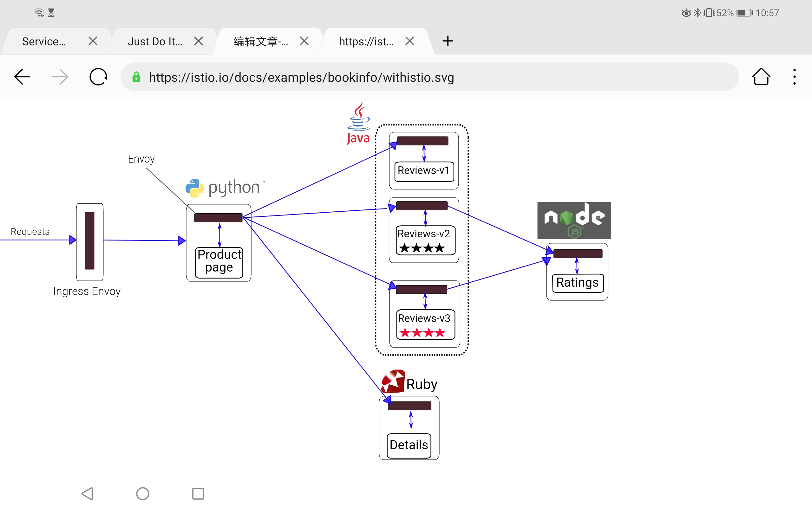Go to the browser home page
The image size is (812, 507).
pos(761,77)
